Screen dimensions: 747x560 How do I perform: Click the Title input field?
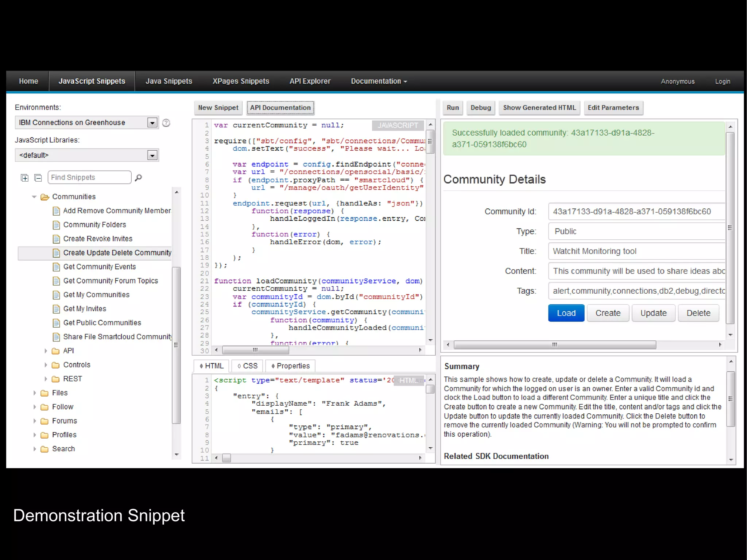(x=637, y=251)
